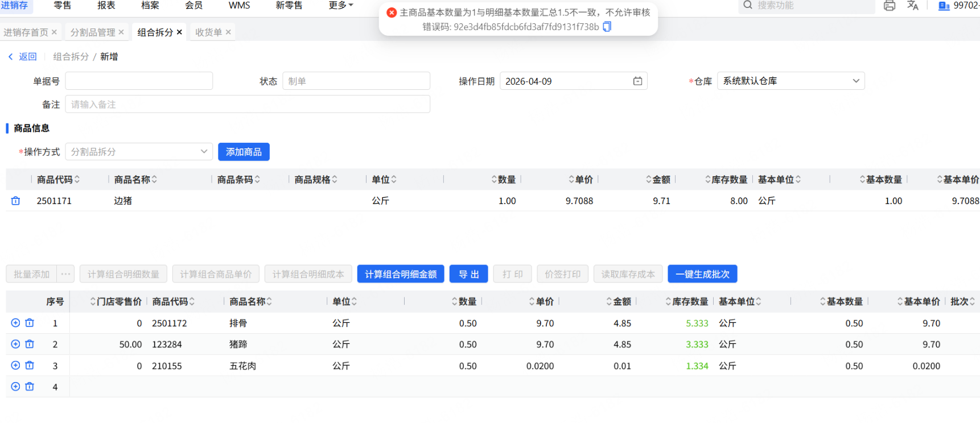The image size is (980, 423).
Task: Open the WMS menu
Action: point(239,5)
